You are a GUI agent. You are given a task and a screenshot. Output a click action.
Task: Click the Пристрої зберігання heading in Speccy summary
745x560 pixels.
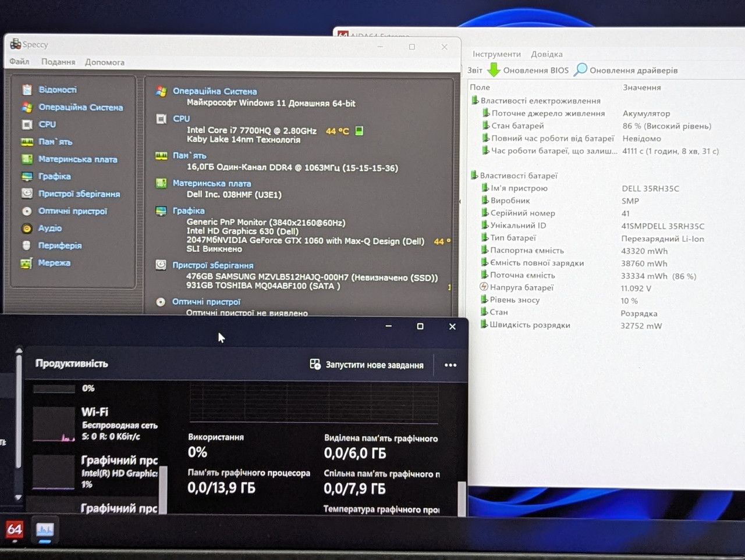pos(213,265)
